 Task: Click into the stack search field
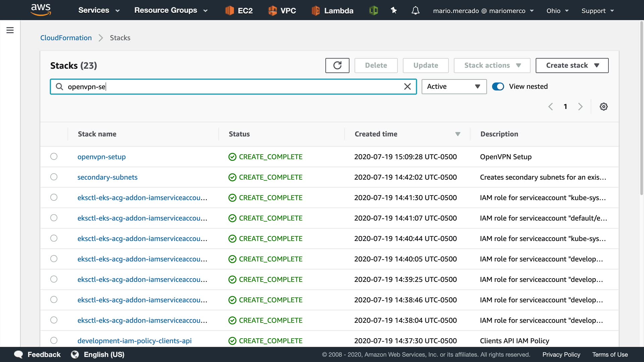(x=231, y=87)
